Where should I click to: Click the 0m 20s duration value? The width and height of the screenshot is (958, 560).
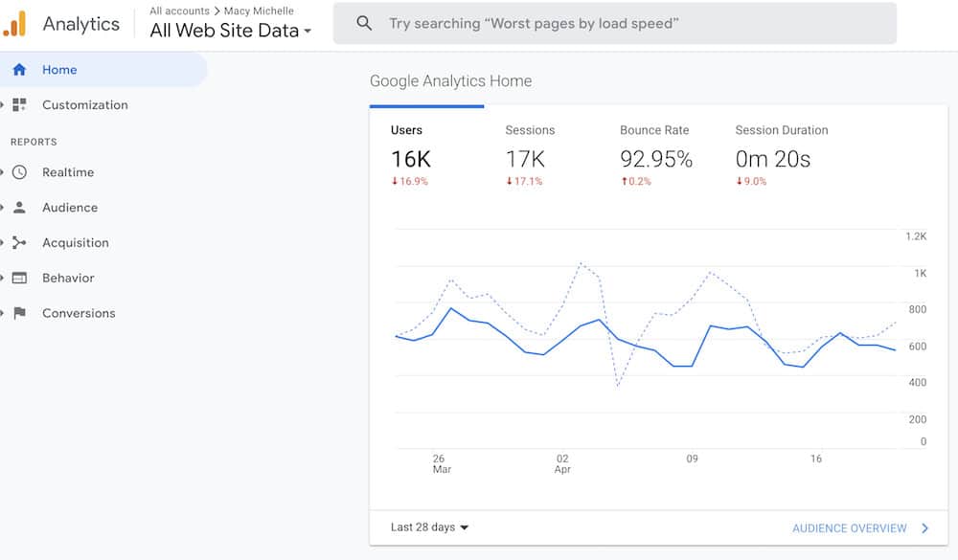tap(773, 160)
